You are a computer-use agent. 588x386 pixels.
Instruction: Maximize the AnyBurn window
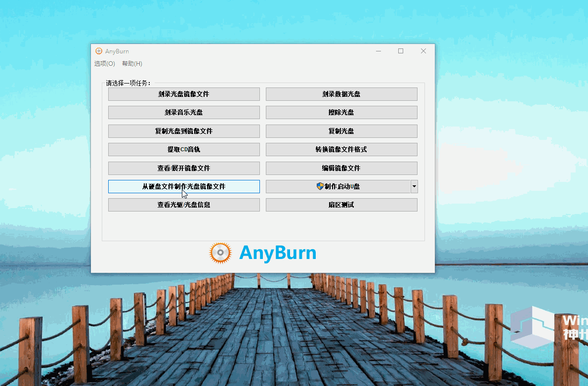pos(401,51)
